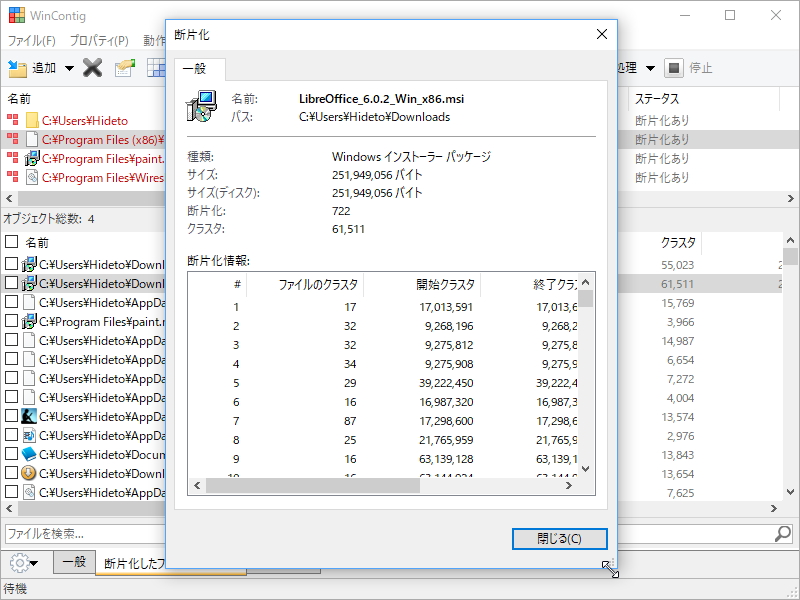
Task: Click the LibreOffice installer package icon
Action: click(201, 107)
